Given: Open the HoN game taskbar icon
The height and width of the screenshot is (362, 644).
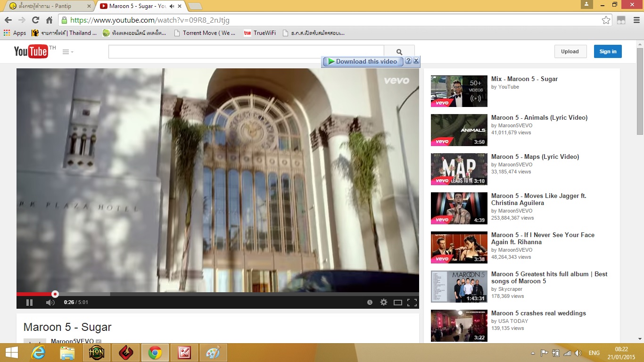Looking at the screenshot, I should pos(97,353).
